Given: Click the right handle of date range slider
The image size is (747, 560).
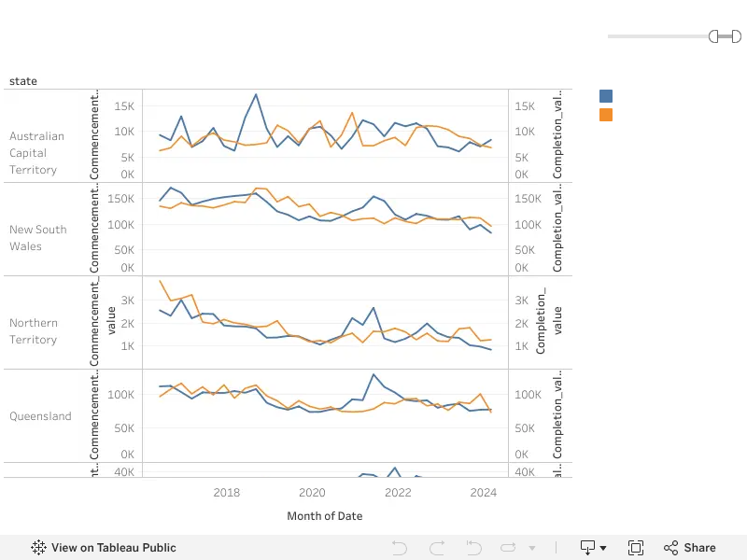Looking at the screenshot, I should click(x=737, y=36).
